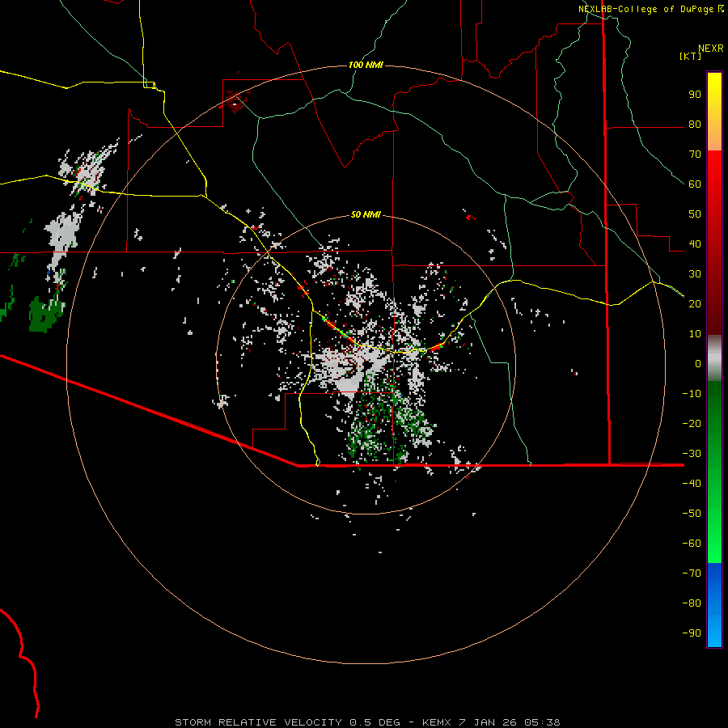Click the 10 value on the velocity scale
The width and height of the screenshot is (728, 728).
(x=695, y=334)
